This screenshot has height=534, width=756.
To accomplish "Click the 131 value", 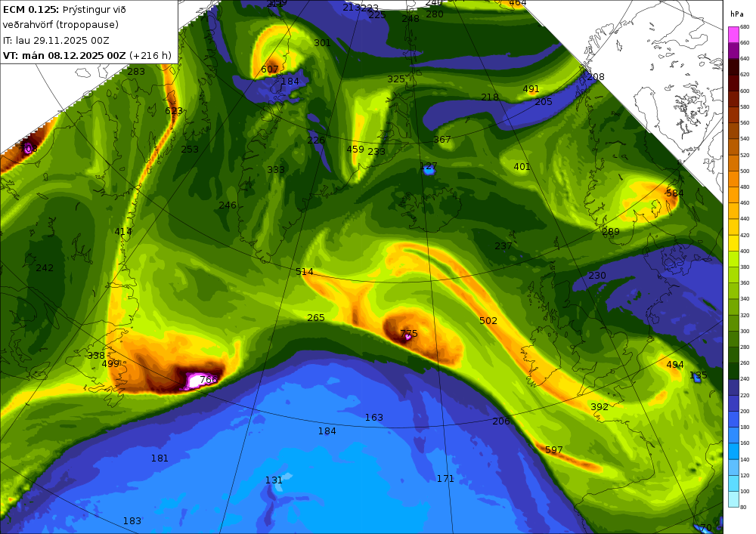I will 274,480.
